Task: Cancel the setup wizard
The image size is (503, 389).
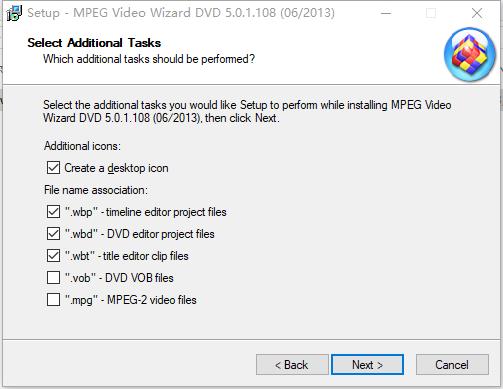Action: coord(452,365)
